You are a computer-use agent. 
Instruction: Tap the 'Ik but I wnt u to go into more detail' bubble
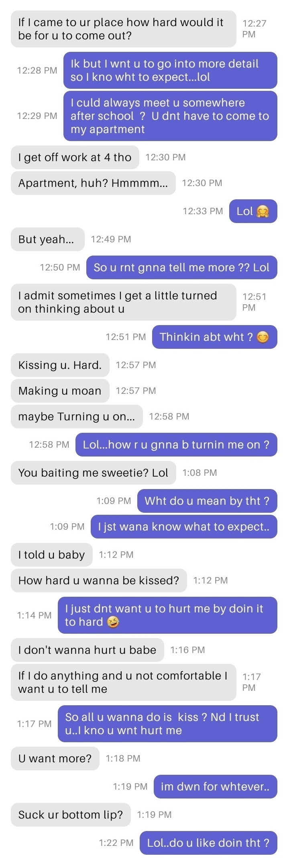click(170, 70)
